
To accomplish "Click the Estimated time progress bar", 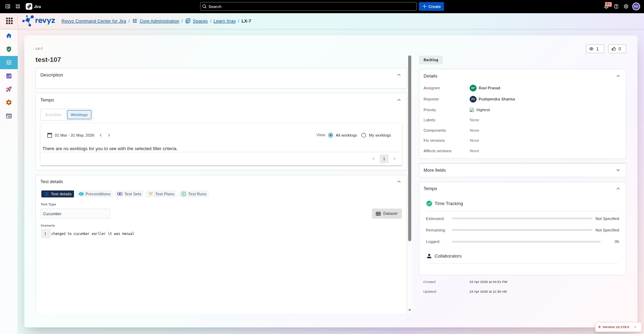I will tap(522, 219).
